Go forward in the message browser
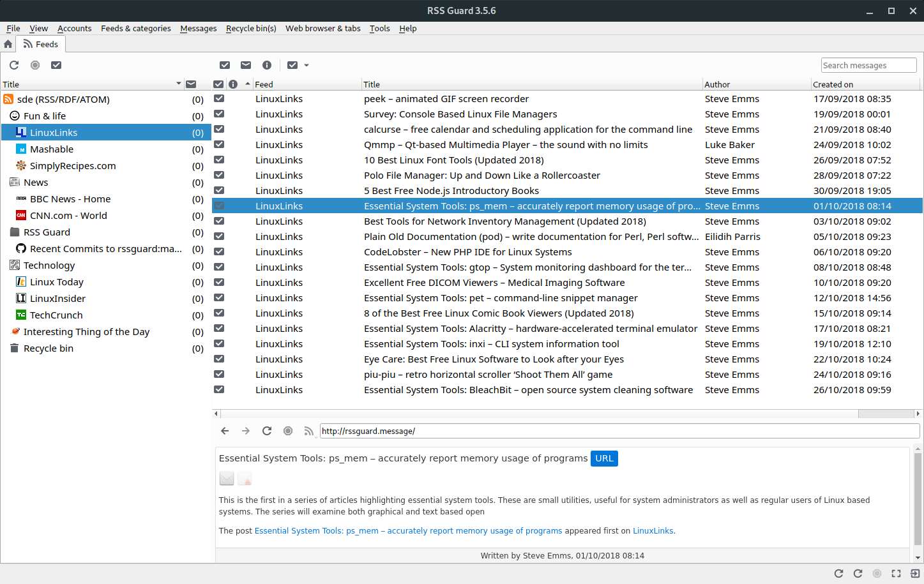Screen dimensions: 924x584 coord(246,431)
